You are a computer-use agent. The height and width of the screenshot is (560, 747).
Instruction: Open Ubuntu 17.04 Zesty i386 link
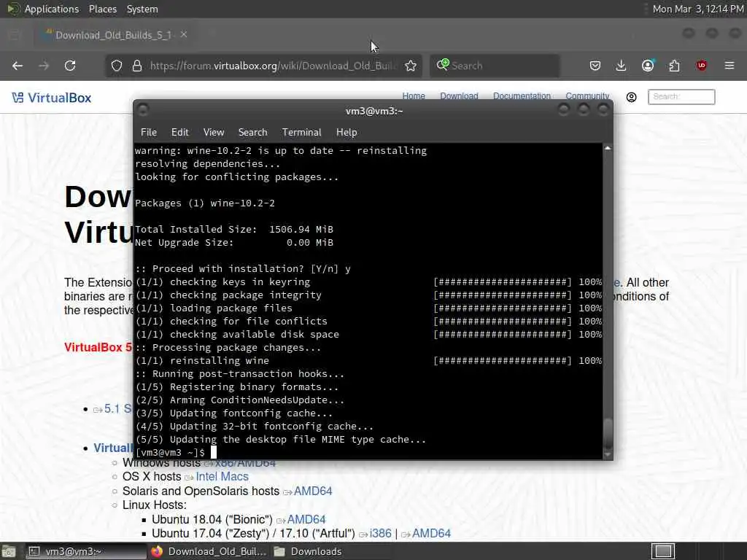(x=380, y=533)
